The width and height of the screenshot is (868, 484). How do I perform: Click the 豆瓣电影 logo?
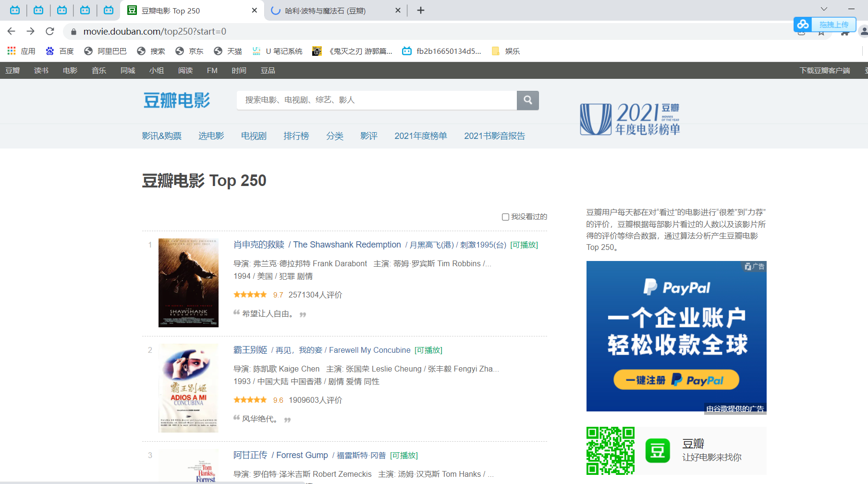tap(177, 100)
